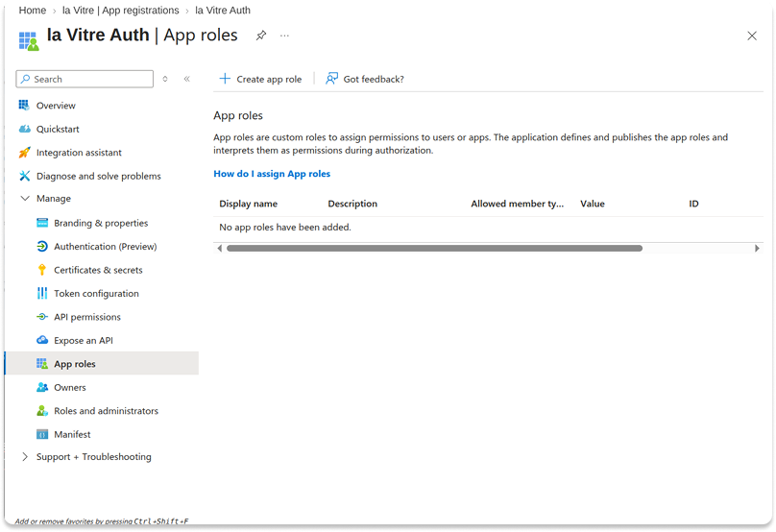Click the up-down sort arrows near Search
776x532 pixels.
point(165,79)
